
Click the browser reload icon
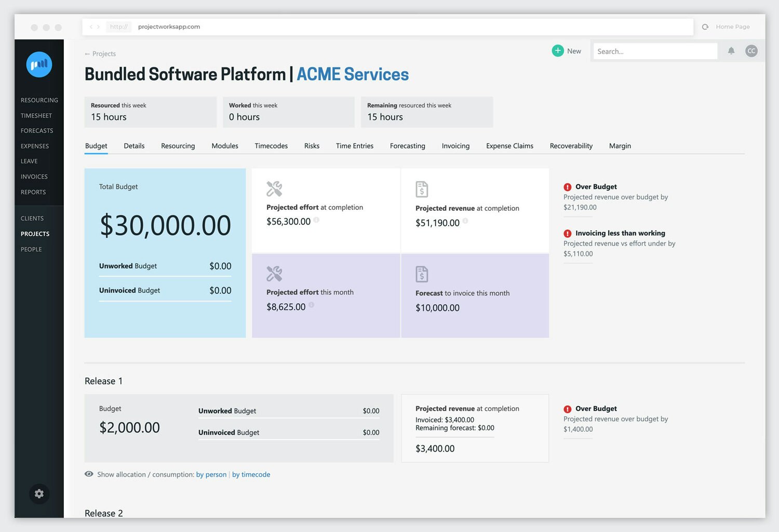tap(705, 27)
